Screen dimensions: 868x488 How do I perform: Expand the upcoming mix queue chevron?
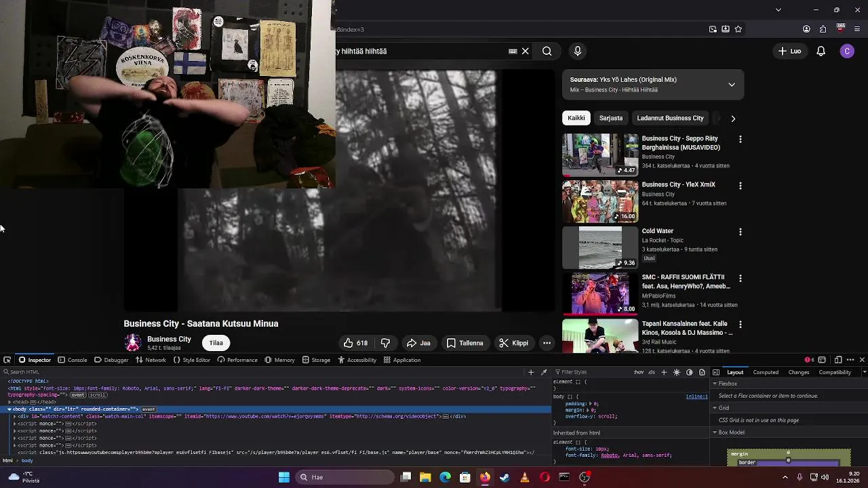[732, 85]
